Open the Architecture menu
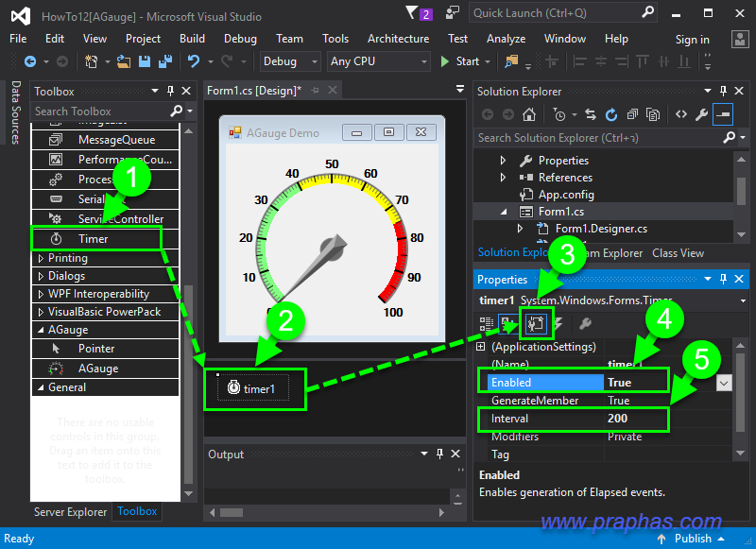 [x=398, y=39]
